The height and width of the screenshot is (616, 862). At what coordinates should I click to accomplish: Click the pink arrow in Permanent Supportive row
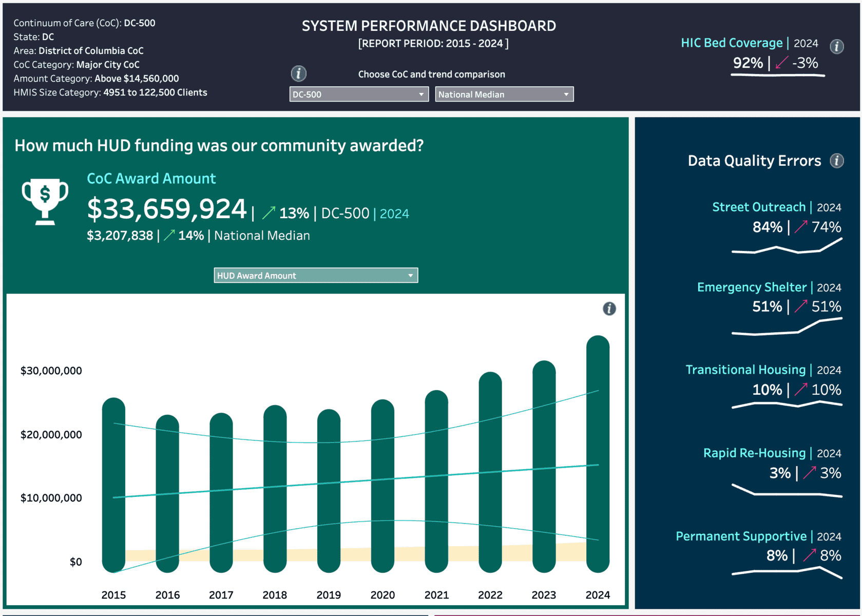810,555
